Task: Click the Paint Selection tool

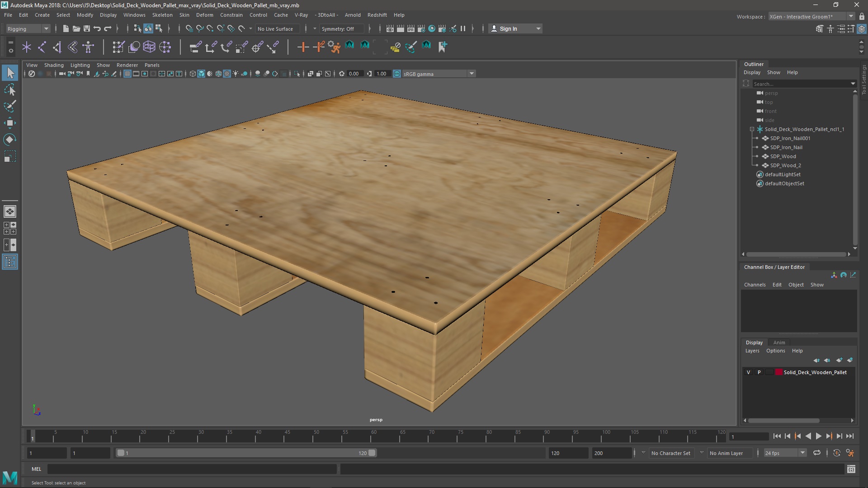Action: click(x=10, y=107)
